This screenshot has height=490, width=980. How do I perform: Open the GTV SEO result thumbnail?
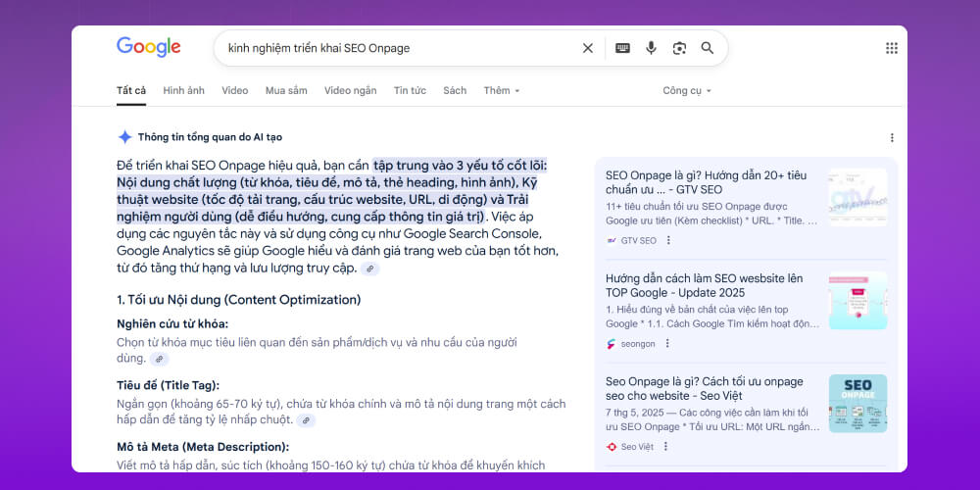(858, 198)
